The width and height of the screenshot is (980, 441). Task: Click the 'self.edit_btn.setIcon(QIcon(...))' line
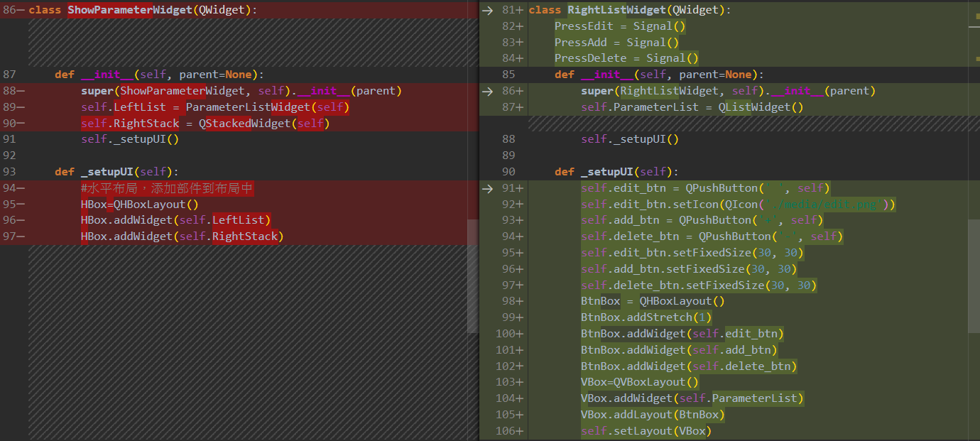tap(739, 205)
